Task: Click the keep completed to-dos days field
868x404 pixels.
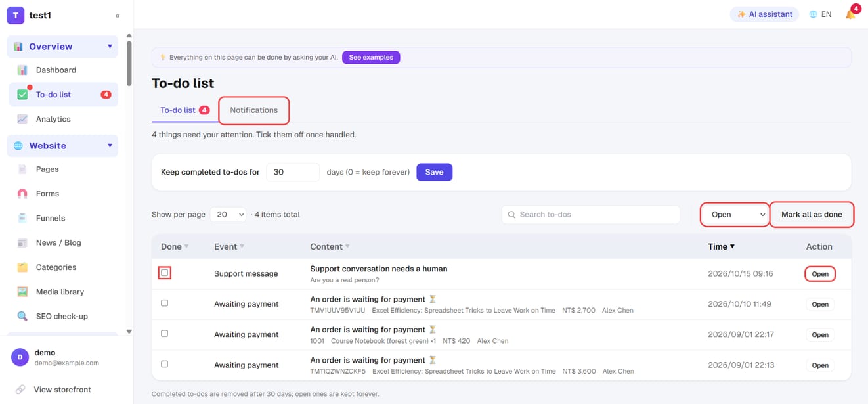Action: [293, 172]
